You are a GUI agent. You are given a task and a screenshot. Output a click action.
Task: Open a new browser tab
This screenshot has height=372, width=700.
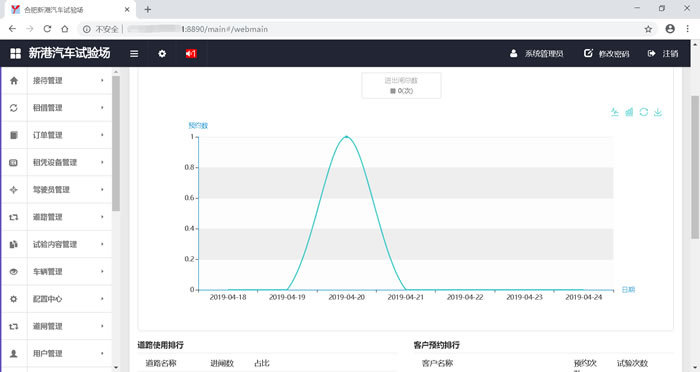(x=148, y=9)
